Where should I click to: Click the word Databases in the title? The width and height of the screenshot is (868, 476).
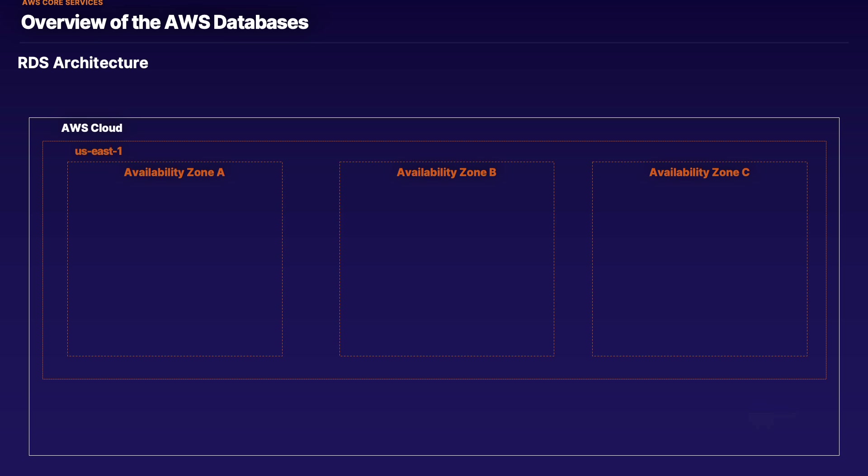pos(261,22)
